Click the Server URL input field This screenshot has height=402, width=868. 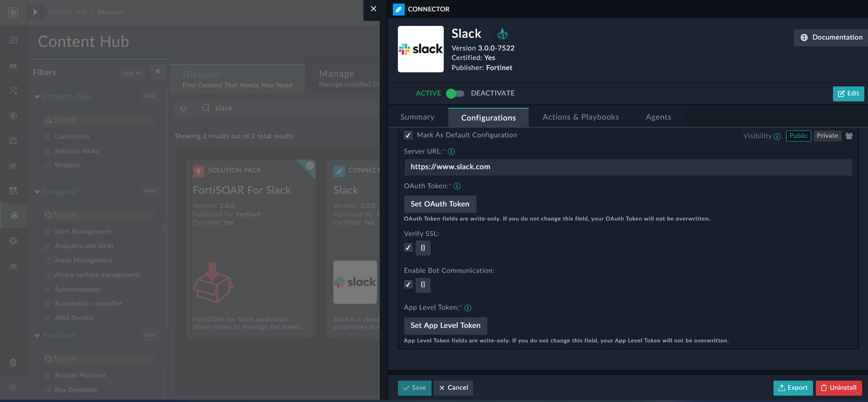pos(628,167)
